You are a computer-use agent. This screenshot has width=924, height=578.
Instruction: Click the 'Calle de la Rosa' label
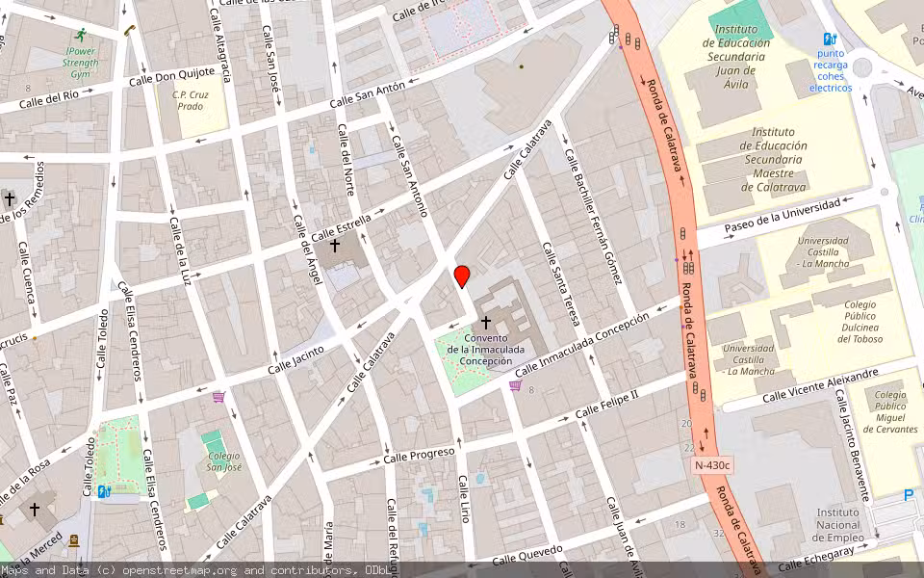[25, 483]
